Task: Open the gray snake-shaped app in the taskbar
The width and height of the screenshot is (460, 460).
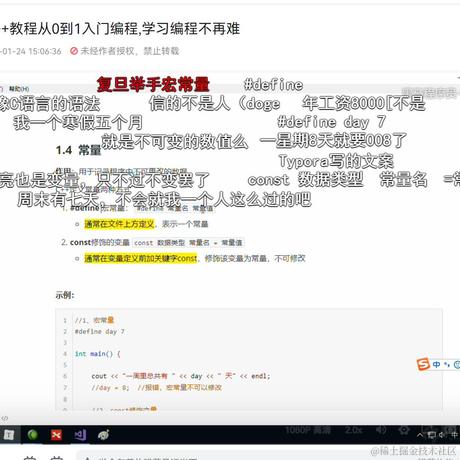Action: point(104,435)
